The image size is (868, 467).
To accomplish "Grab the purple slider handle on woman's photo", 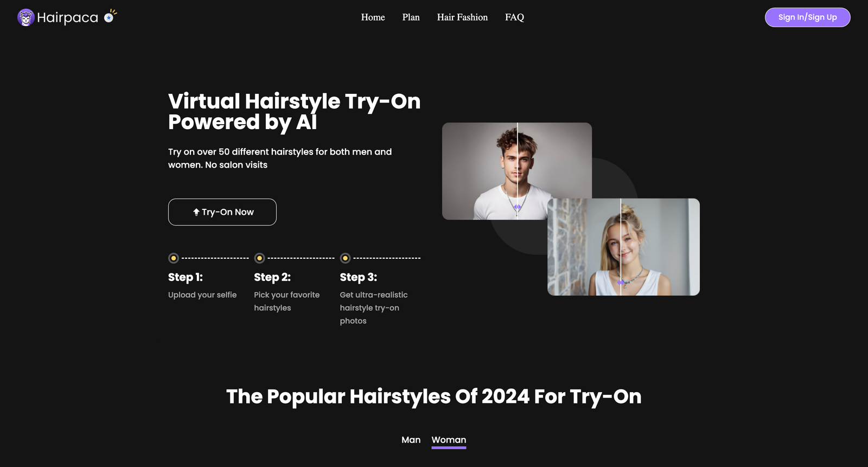I will [621, 283].
